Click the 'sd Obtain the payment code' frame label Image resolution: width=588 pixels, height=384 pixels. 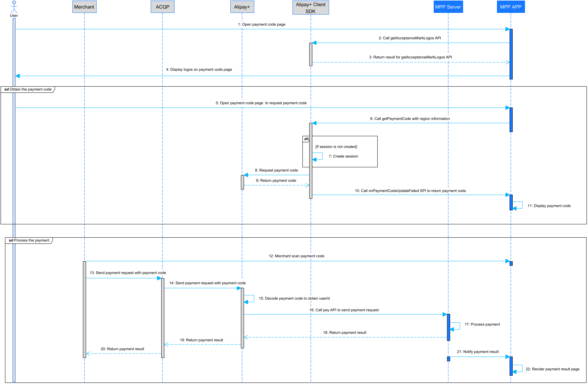(28, 89)
